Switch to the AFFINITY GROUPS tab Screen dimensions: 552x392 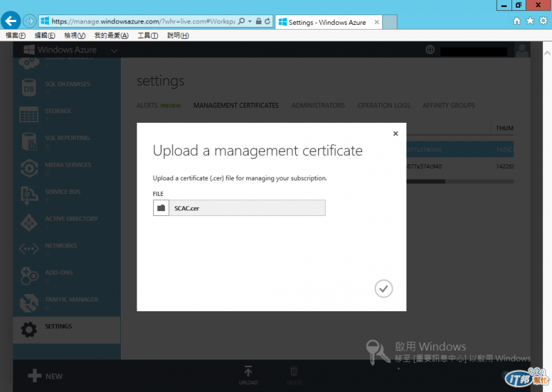pos(449,106)
